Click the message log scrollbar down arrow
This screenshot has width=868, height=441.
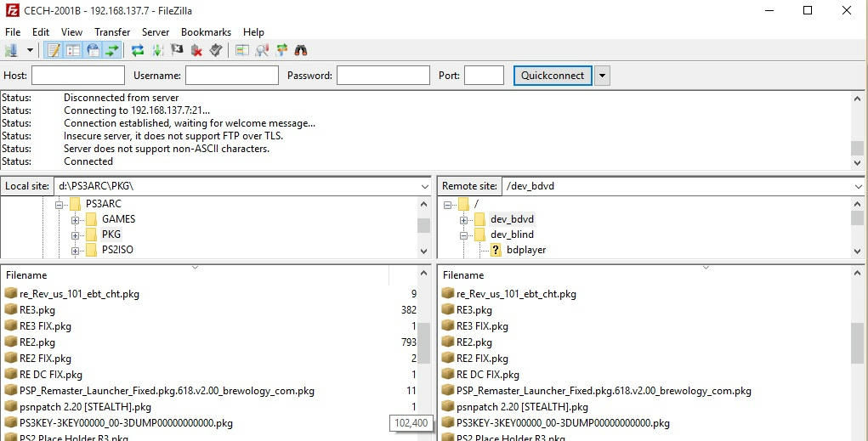point(858,163)
